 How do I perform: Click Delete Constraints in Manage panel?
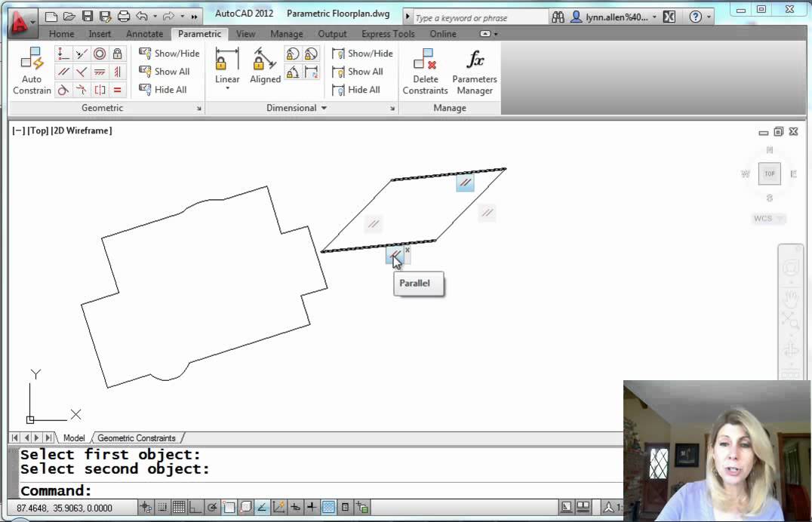coord(425,71)
